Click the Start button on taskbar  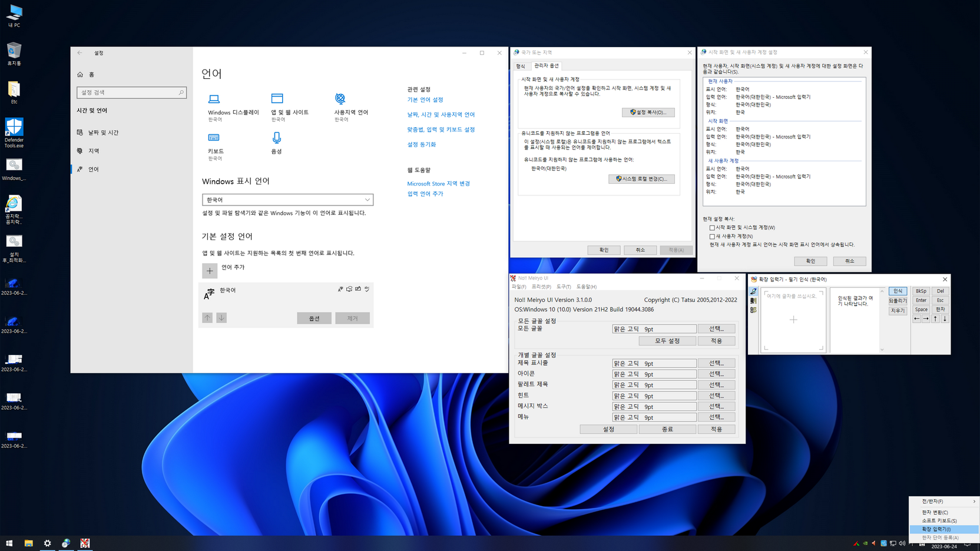[9, 543]
